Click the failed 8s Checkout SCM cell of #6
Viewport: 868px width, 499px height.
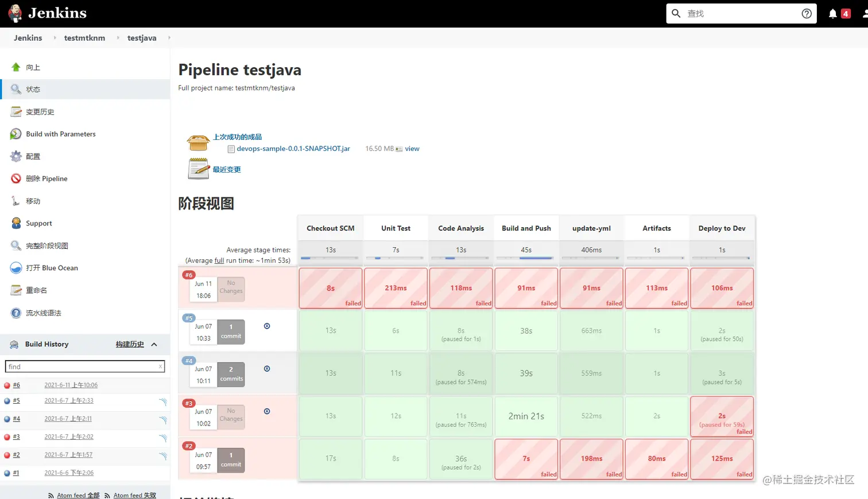click(x=331, y=288)
